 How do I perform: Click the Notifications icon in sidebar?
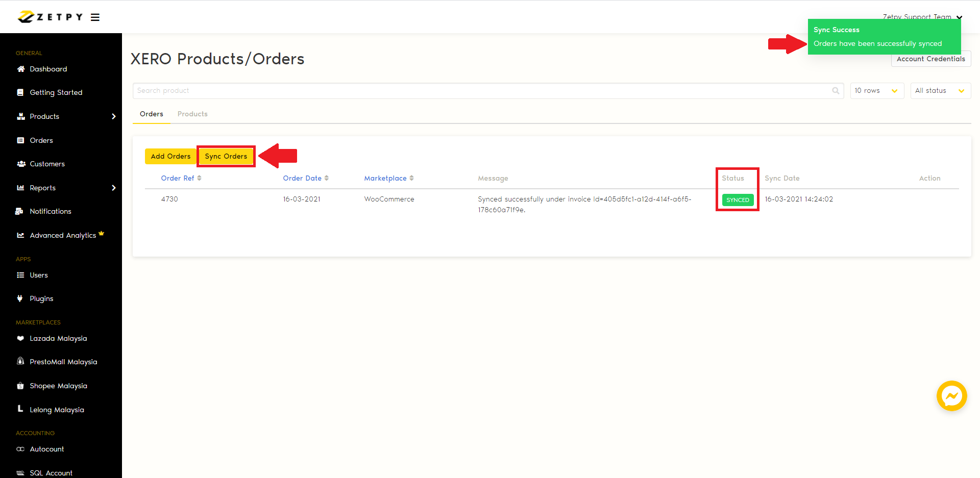19,211
